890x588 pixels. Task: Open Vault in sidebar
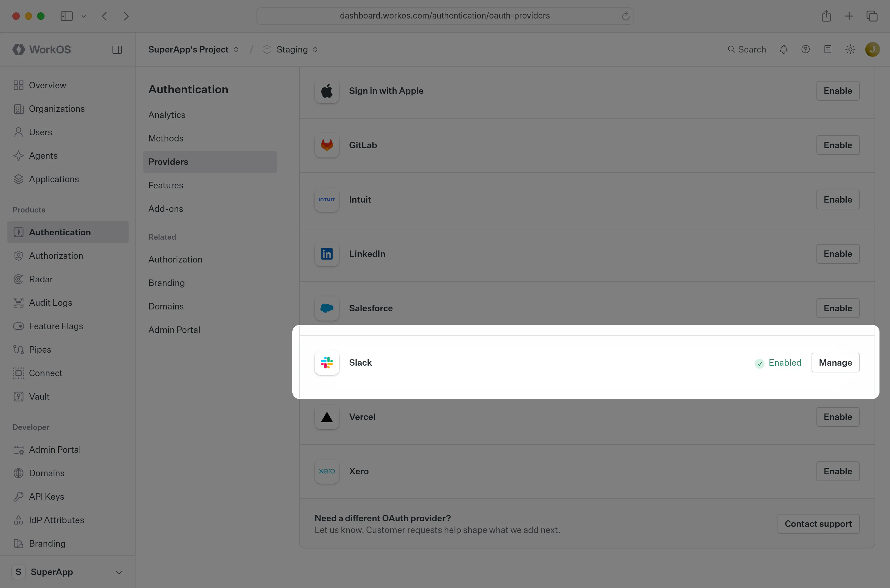coord(68,397)
